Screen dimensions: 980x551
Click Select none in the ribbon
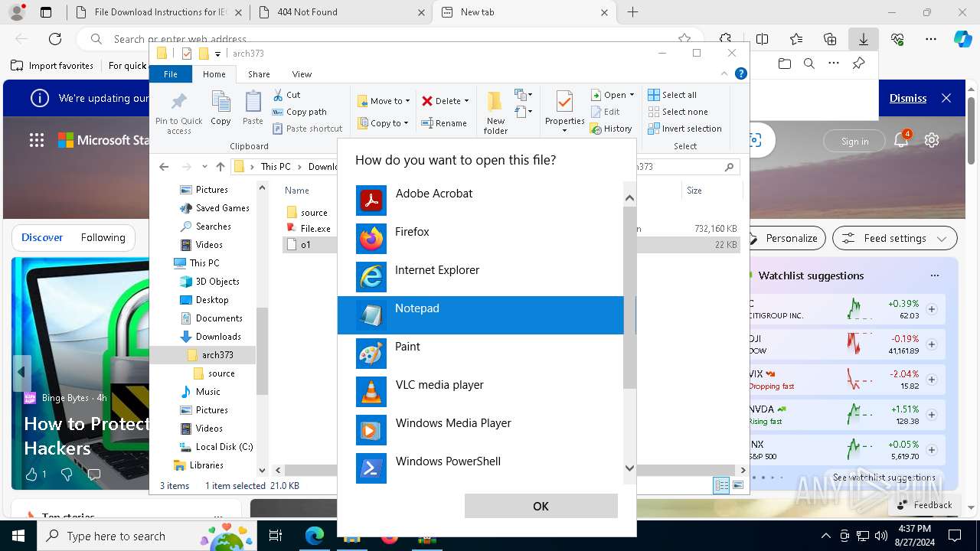(x=677, y=112)
